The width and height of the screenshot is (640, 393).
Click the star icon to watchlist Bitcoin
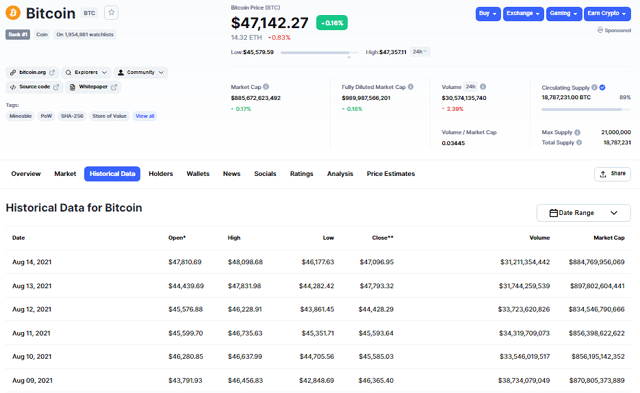point(111,13)
